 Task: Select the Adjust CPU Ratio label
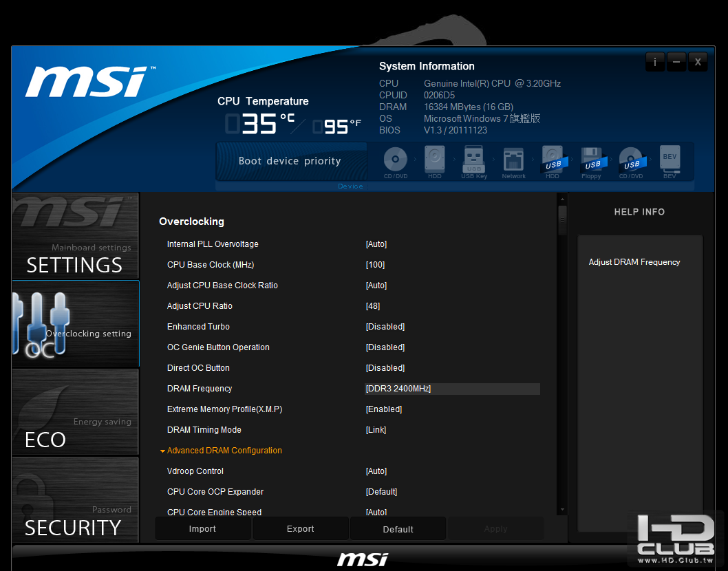pos(200,306)
